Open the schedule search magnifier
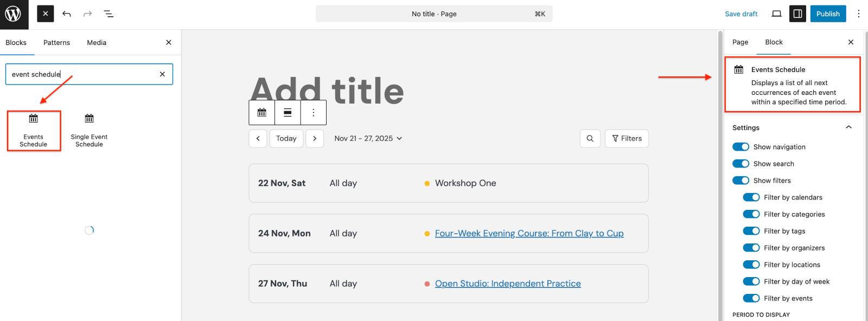Viewport: 868px width, 321px height. click(x=590, y=139)
